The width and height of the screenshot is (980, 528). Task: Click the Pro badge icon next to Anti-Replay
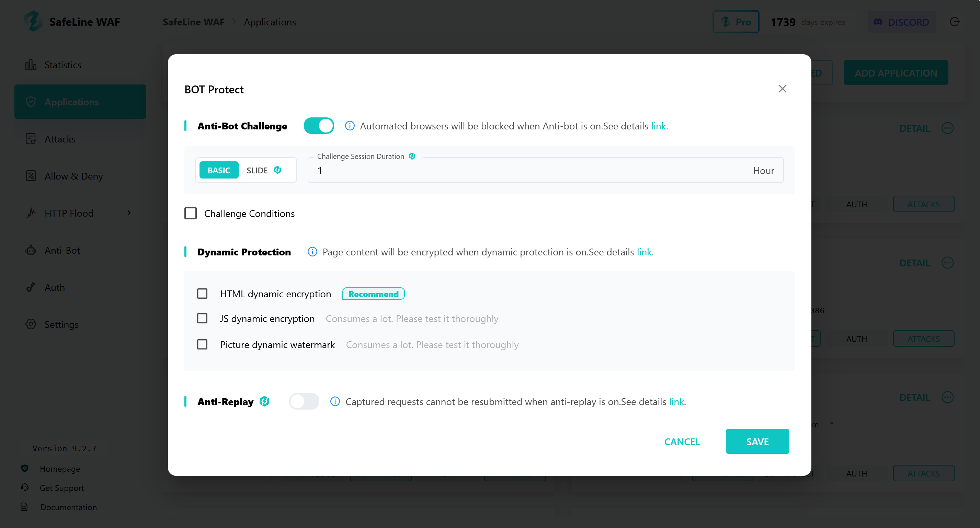tap(264, 401)
